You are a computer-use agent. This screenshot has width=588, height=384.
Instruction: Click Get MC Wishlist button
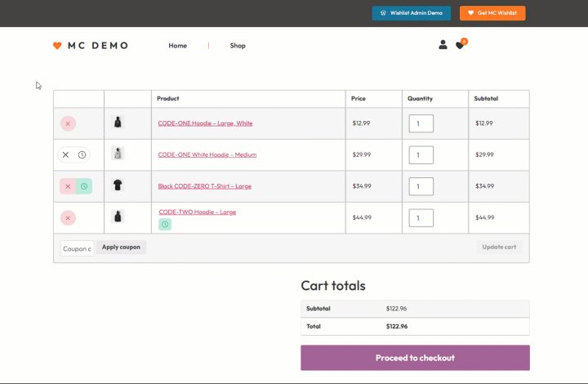[x=492, y=13]
